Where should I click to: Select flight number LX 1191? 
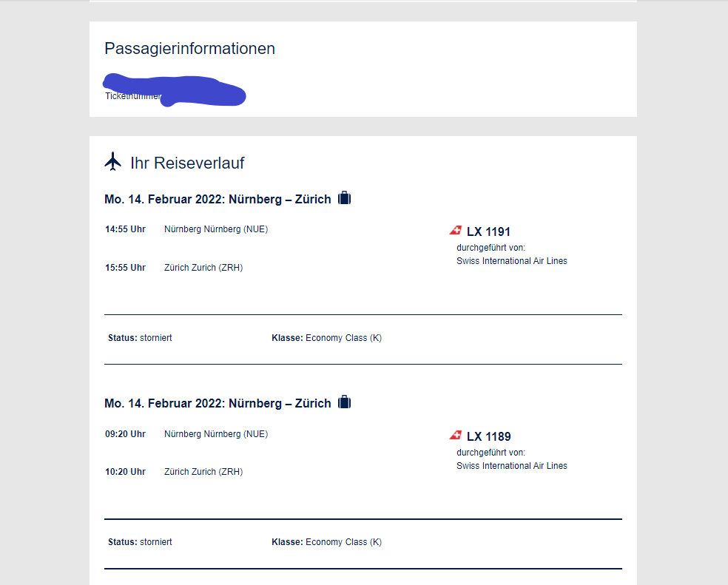(488, 231)
